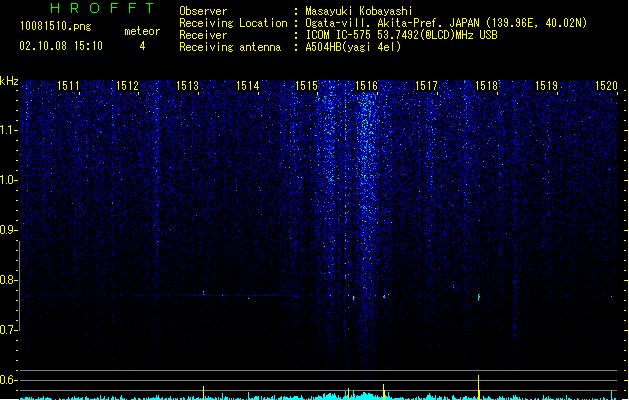Image resolution: width=629 pixels, height=400 pixels.
Task: Select the ICOM IC-575 receiver value
Action: [x=401, y=35]
